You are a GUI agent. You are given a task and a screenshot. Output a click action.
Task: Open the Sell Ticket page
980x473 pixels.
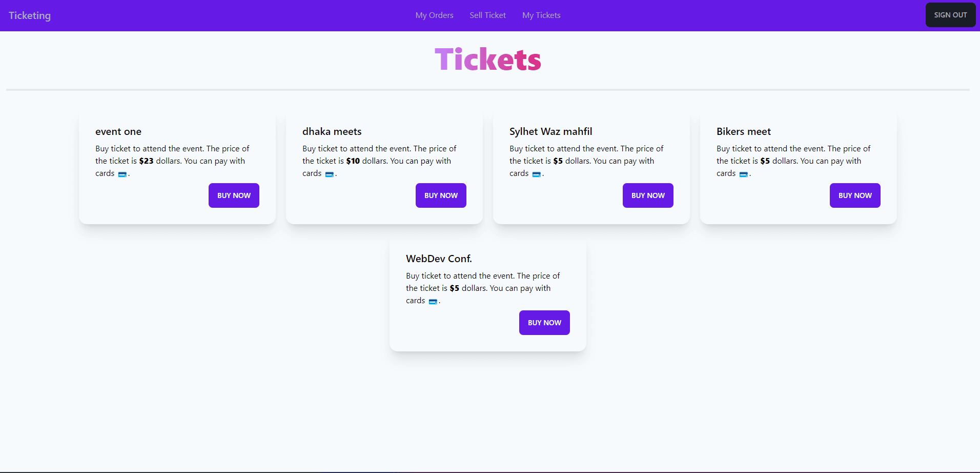(487, 15)
